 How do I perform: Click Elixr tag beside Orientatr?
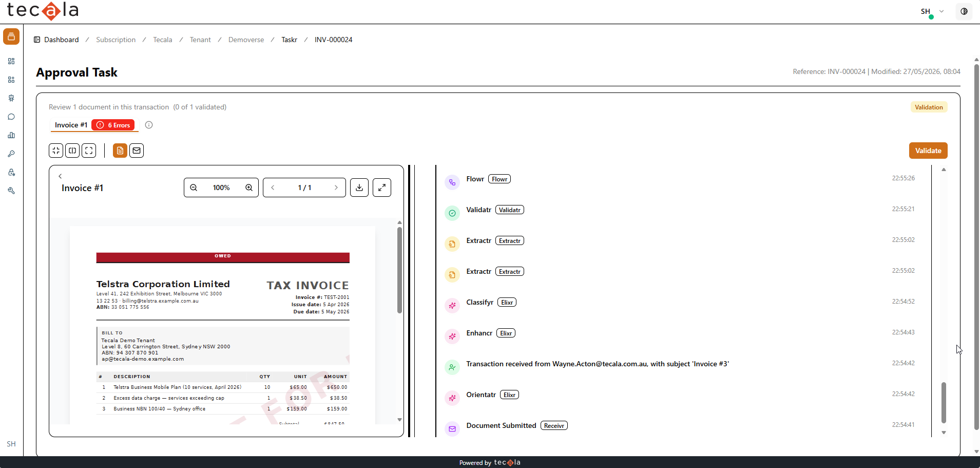tap(510, 395)
